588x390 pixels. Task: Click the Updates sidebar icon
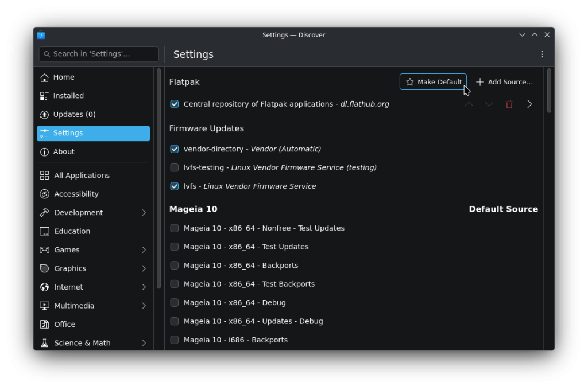point(44,115)
